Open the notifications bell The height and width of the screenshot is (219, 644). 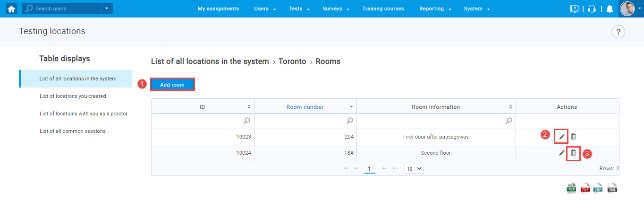[610, 9]
